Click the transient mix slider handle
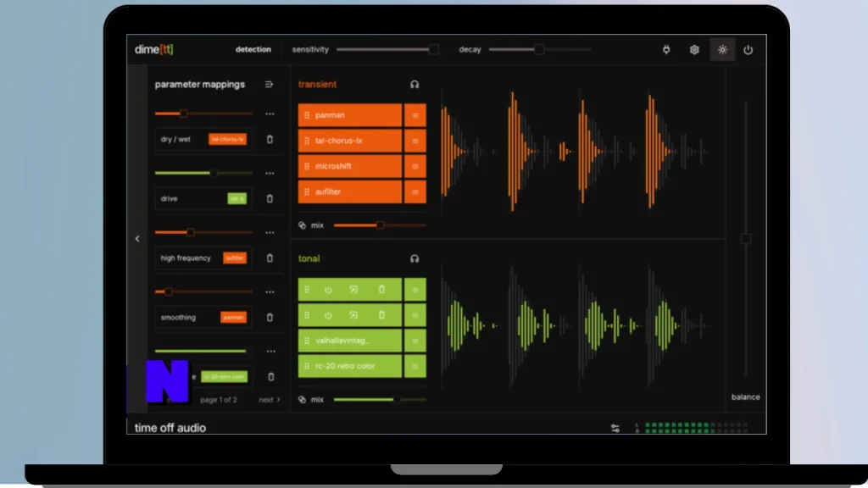868x488 pixels. pyautogui.click(x=380, y=225)
